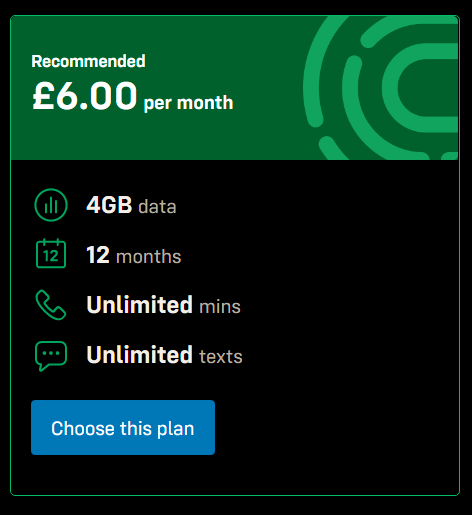This screenshot has width=472, height=515.
Task: Click the green phone handset icon
Action: pyautogui.click(x=51, y=305)
